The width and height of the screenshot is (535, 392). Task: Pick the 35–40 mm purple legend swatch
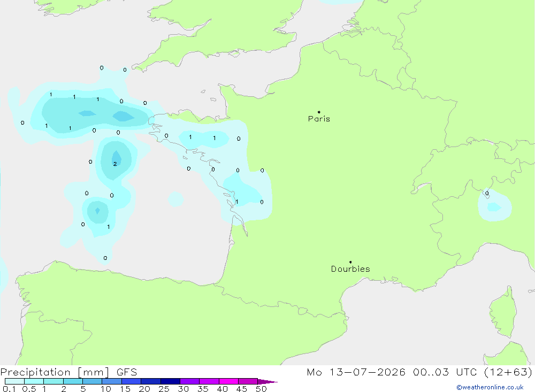(209, 381)
